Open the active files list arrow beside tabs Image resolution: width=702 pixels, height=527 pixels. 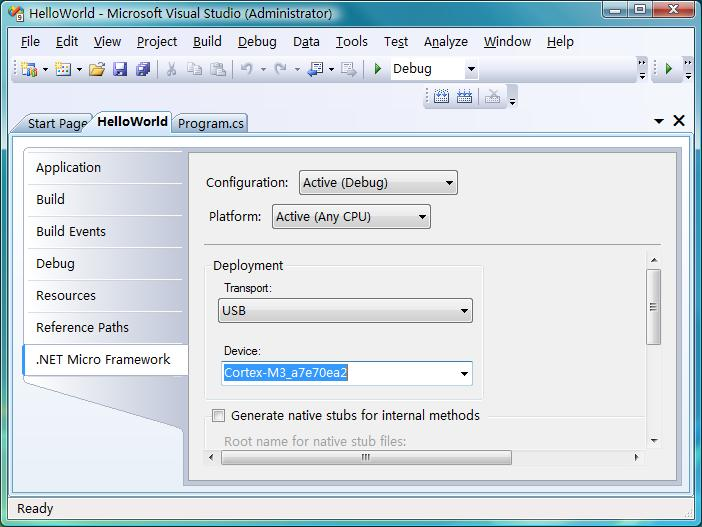tap(659, 121)
